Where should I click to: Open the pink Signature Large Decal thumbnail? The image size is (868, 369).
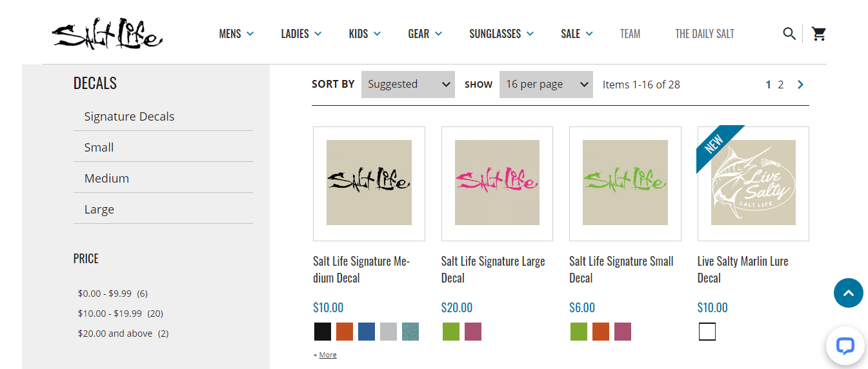[x=497, y=183]
